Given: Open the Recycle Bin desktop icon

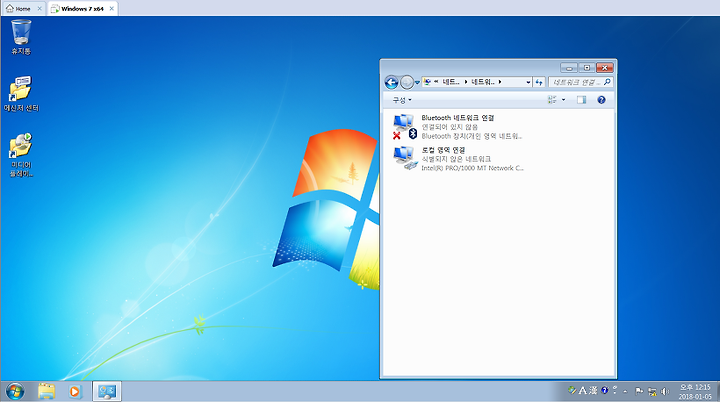Looking at the screenshot, I should (21, 37).
